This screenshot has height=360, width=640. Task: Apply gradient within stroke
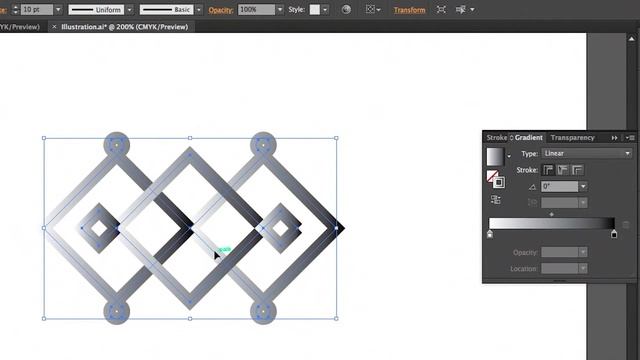click(x=548, y=170)
